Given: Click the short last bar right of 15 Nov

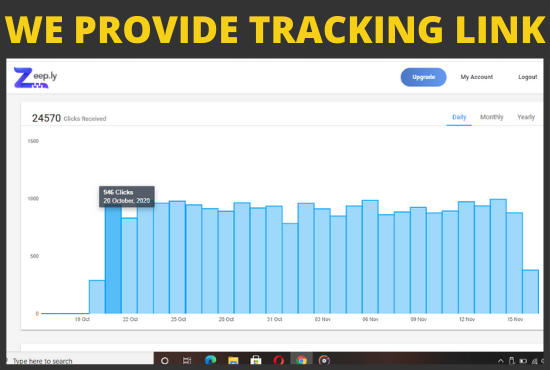Looking at the screenshot, I should [530, 291].
